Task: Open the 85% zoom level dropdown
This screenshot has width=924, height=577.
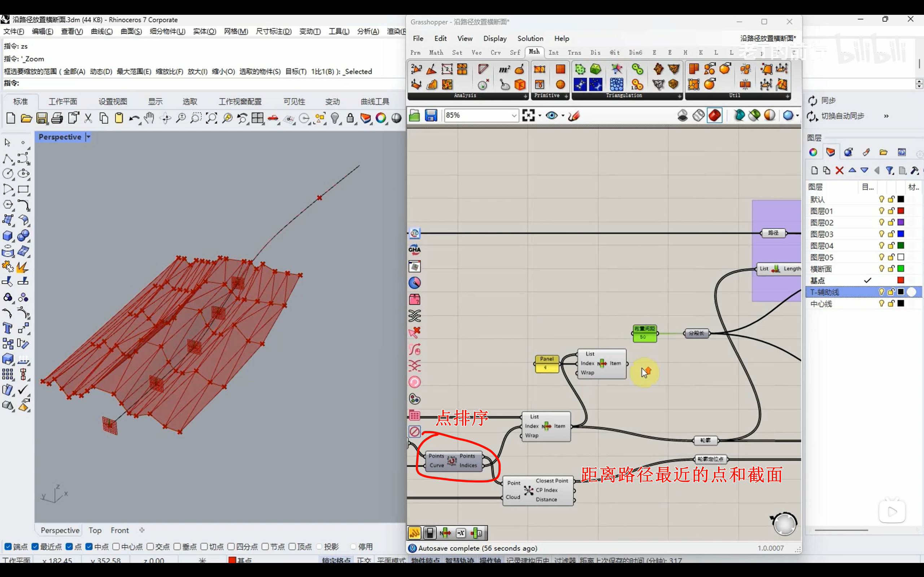Action: pyautogui.click(x=514, y=115)
